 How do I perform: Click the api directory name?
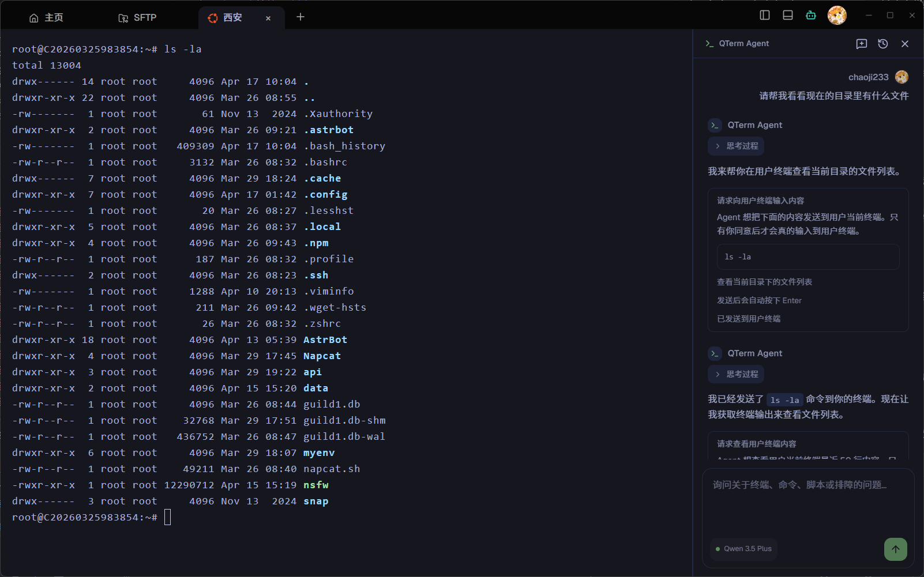(313, 372)
